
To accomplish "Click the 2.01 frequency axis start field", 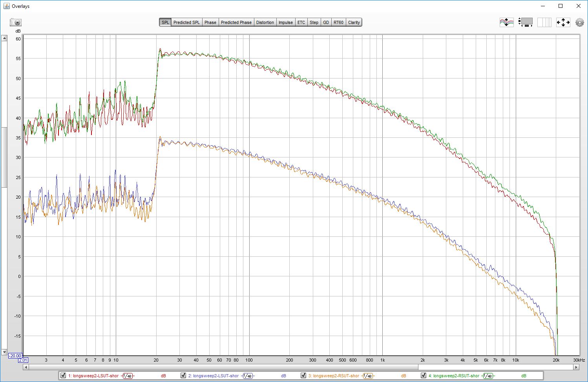I will tap(23, 360).
